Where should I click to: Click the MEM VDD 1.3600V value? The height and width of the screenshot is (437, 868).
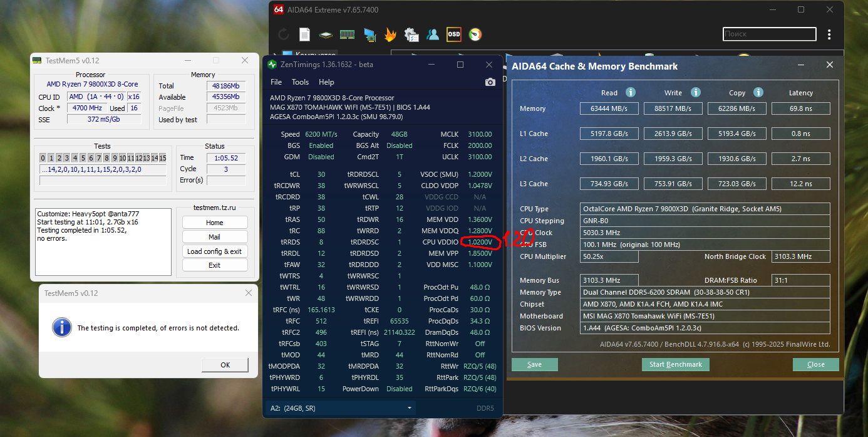[480, 219]
